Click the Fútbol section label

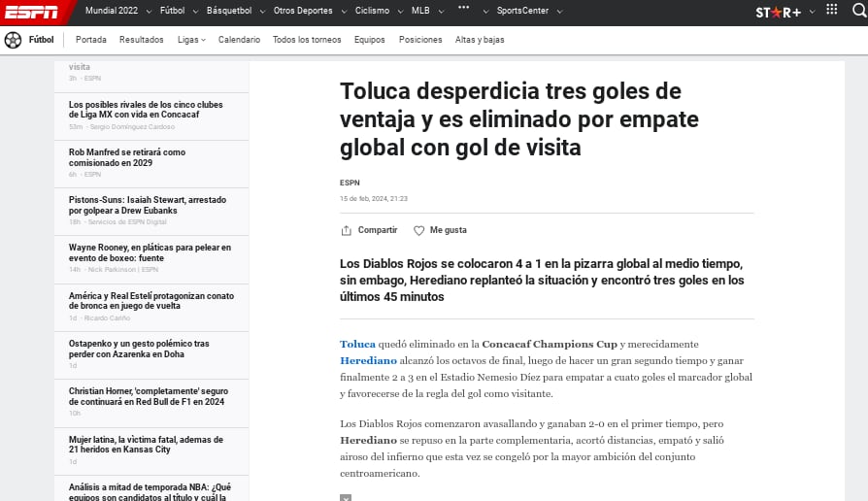point(41,40)
